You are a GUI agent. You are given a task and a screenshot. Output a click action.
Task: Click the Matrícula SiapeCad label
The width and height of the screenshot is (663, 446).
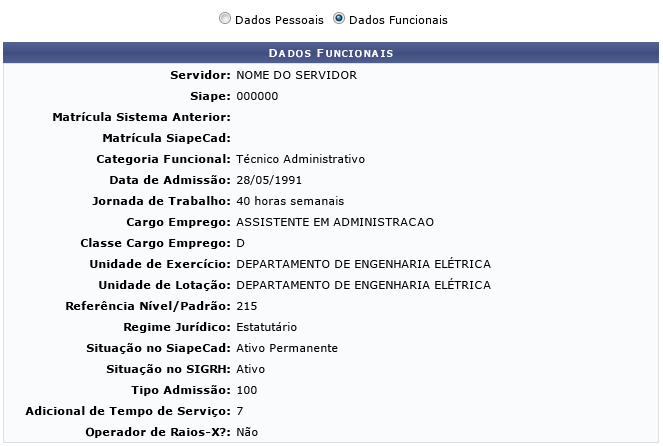166,138
